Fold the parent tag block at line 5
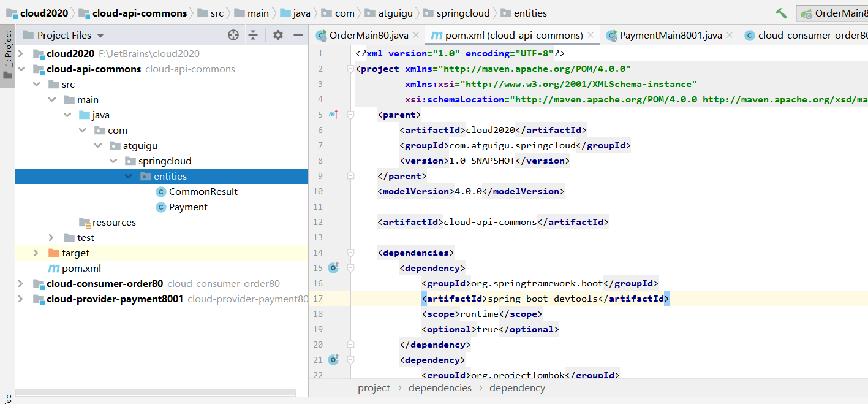Viewport: 868px width, 404px height. (x=351, y=115)
